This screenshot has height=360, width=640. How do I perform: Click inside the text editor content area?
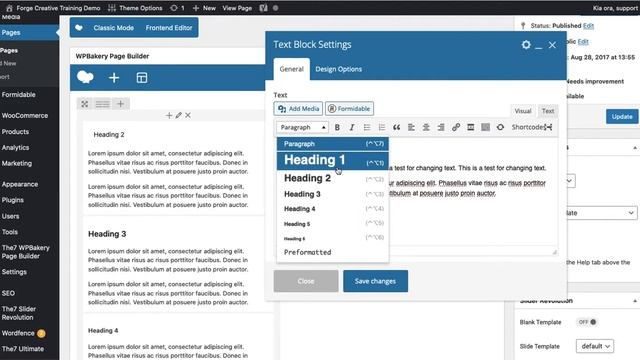473,220
